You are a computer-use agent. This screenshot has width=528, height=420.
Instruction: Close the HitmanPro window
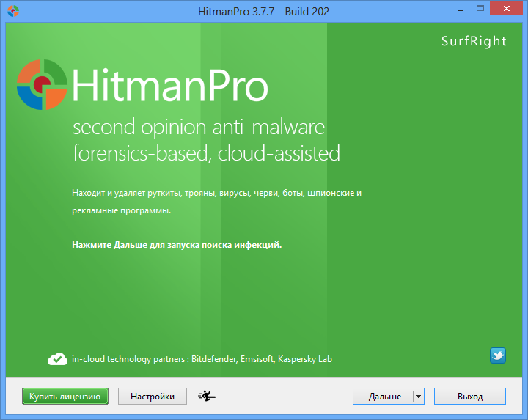[507, 8]
